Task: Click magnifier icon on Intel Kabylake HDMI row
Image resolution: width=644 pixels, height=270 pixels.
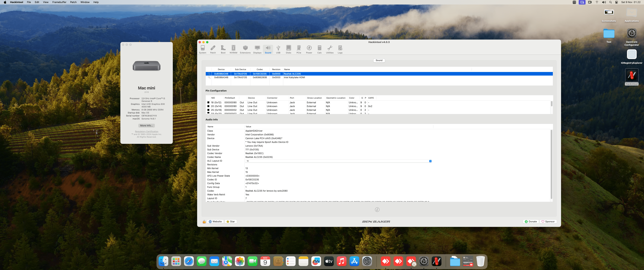Action: pyautogui.click(x=209, y=77)
